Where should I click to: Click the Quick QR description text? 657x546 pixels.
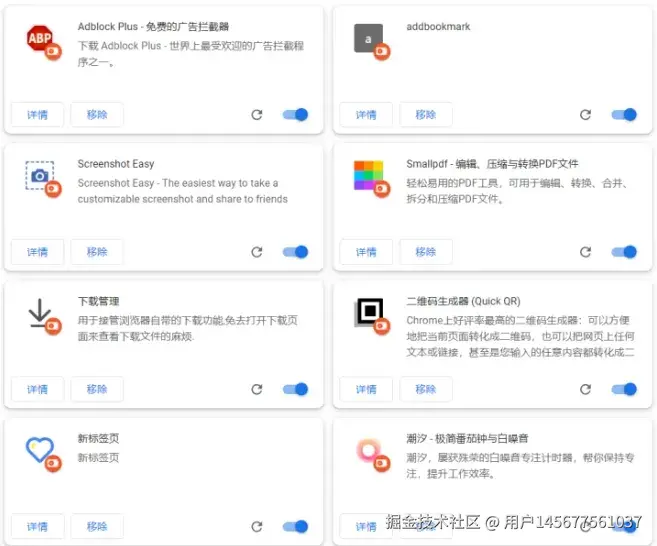pos(520,336)
